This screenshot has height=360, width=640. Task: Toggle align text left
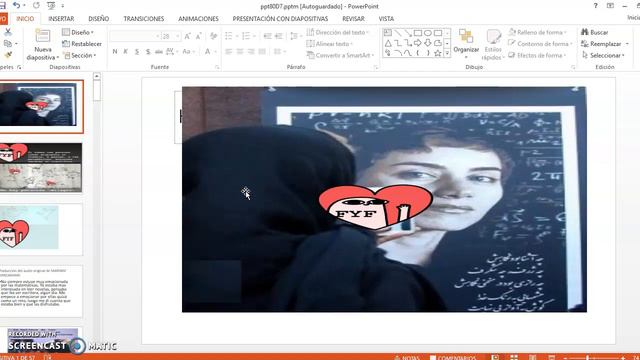[229, 51]
